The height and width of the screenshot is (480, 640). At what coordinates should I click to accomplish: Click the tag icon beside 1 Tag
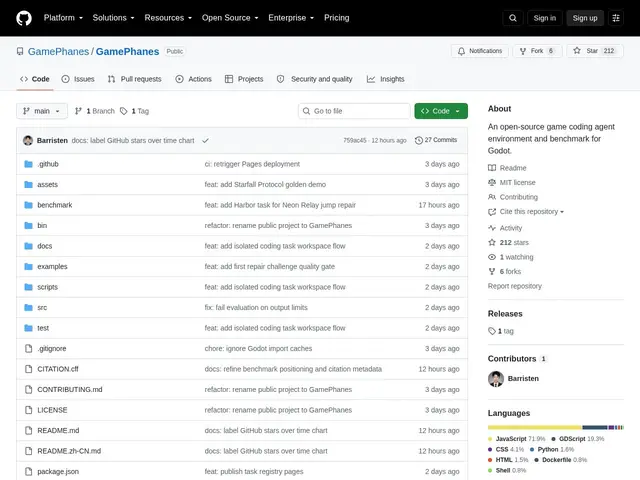[124, 111]
